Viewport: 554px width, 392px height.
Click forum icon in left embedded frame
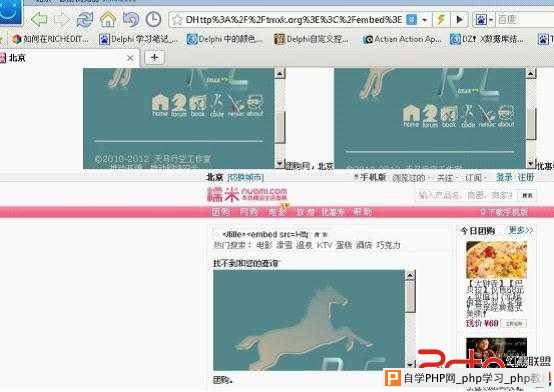(178, 105)
